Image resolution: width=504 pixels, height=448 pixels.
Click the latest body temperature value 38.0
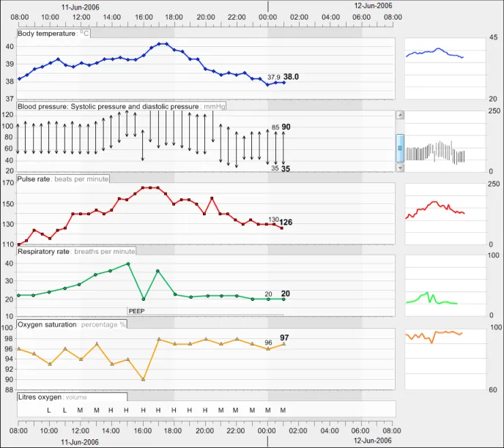(291, 76)
